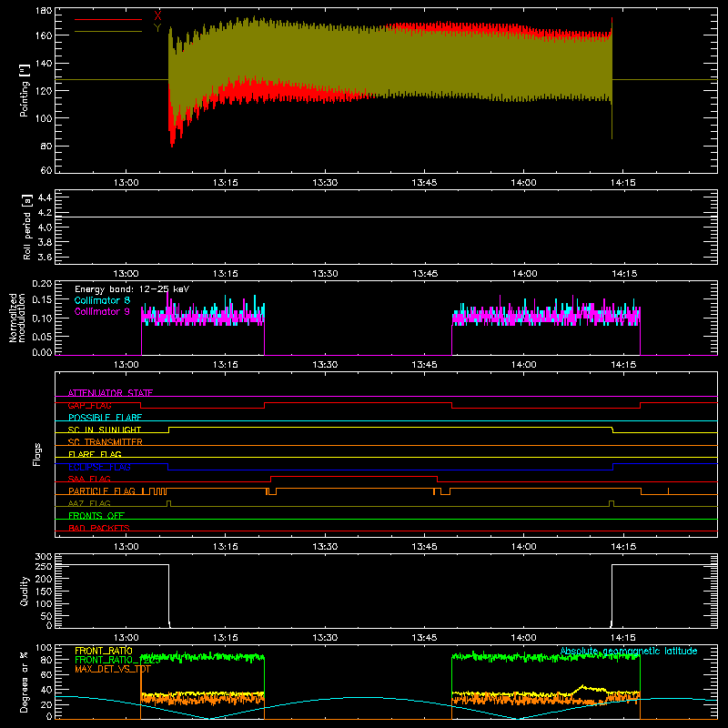Click the raised SAA_FLAG segment
The image size is (728, 728).
pos(354,476)
